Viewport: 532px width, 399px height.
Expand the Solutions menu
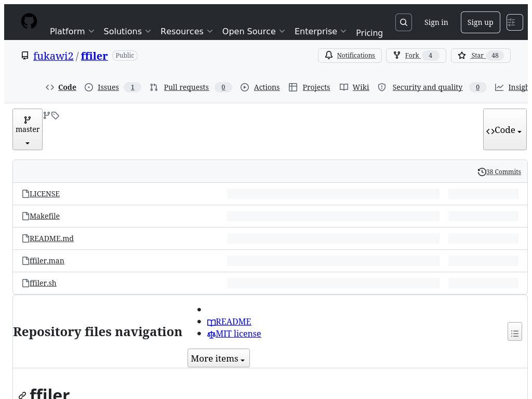click(x=127, y=31)
